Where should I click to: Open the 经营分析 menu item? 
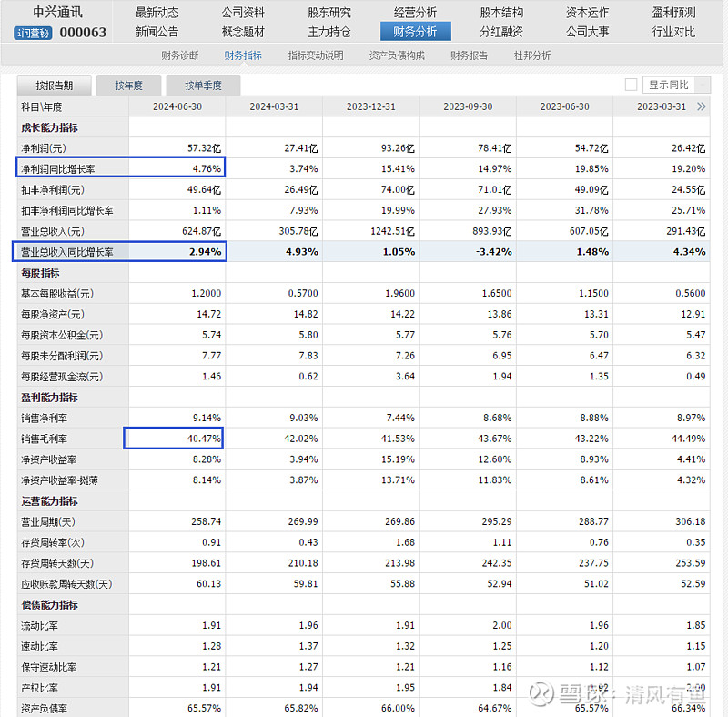tap(415, 12)
